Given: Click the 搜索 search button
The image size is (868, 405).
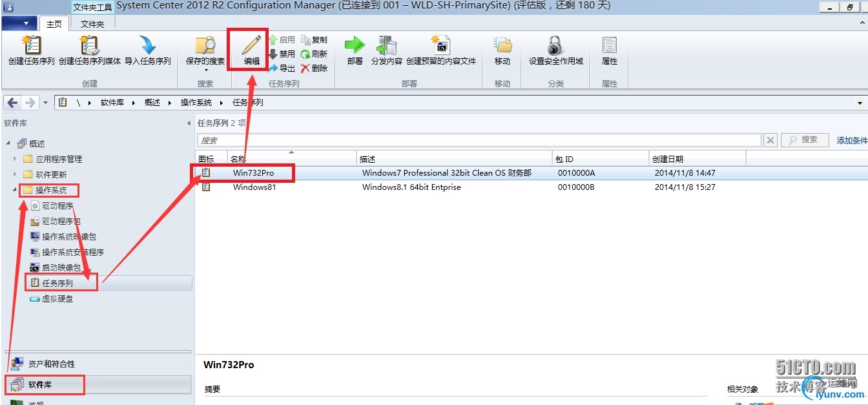Looking at the screenshot, I should [x=805, y=140].
